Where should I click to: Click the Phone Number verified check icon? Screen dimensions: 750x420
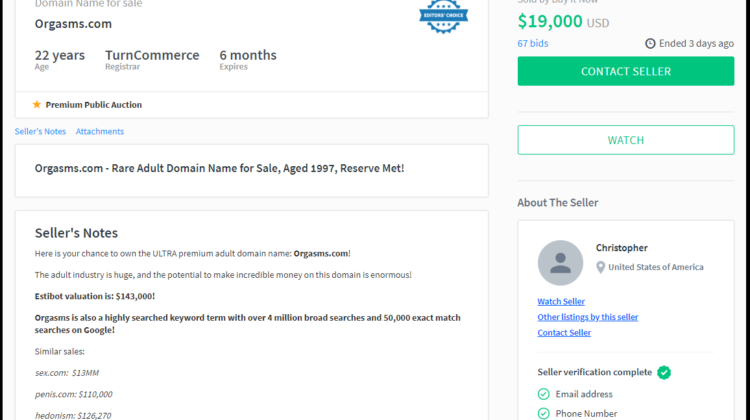[544, 413]
